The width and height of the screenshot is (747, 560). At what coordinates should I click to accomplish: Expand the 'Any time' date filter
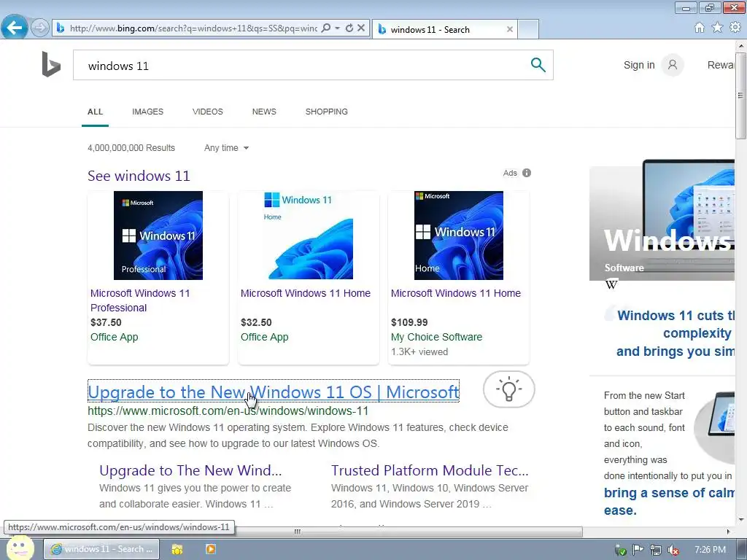click(226, 148)
